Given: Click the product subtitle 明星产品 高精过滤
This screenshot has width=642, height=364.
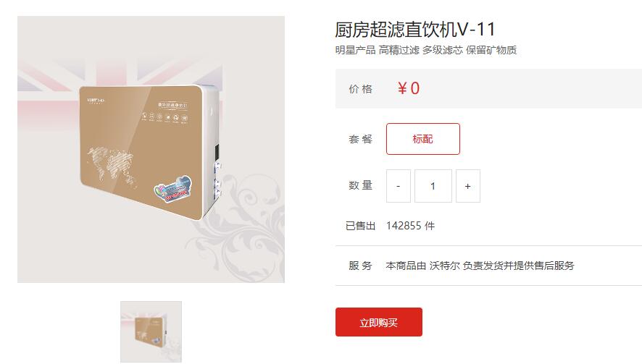Looking at the screenshot, I should (x=377, y=51).
